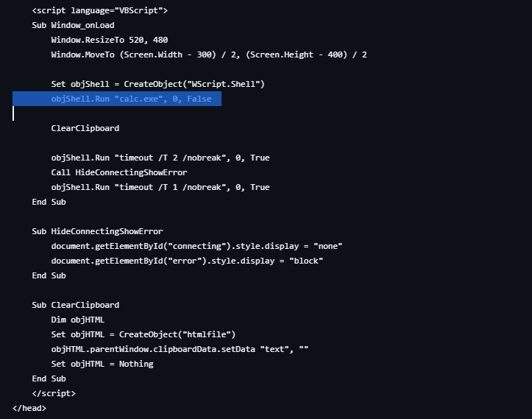This screenshot has width=532, height=419.
Task: Click the CreateObject("htmlfile") line
Action: (143, 334)
